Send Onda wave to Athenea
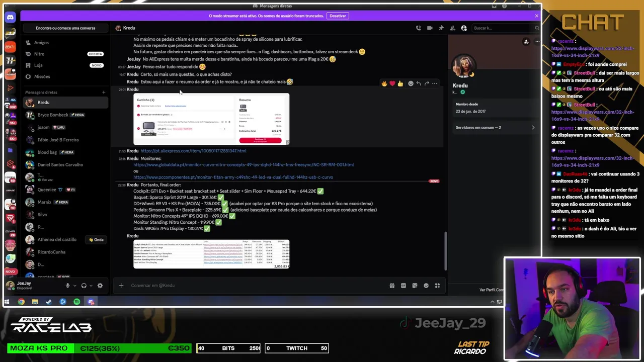This screenshot has width=644, height=362. [x=96, y=240]
